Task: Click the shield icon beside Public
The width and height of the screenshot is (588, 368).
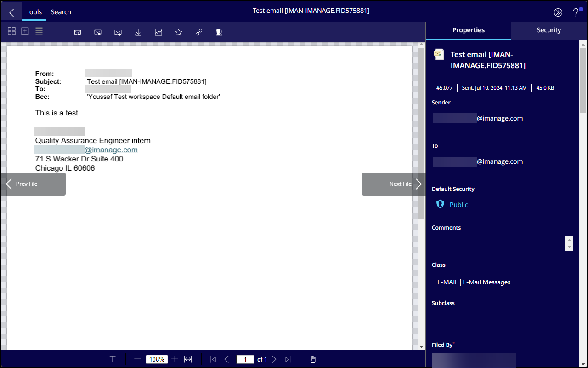Action: pyautogui.click(x=440, y=204)
